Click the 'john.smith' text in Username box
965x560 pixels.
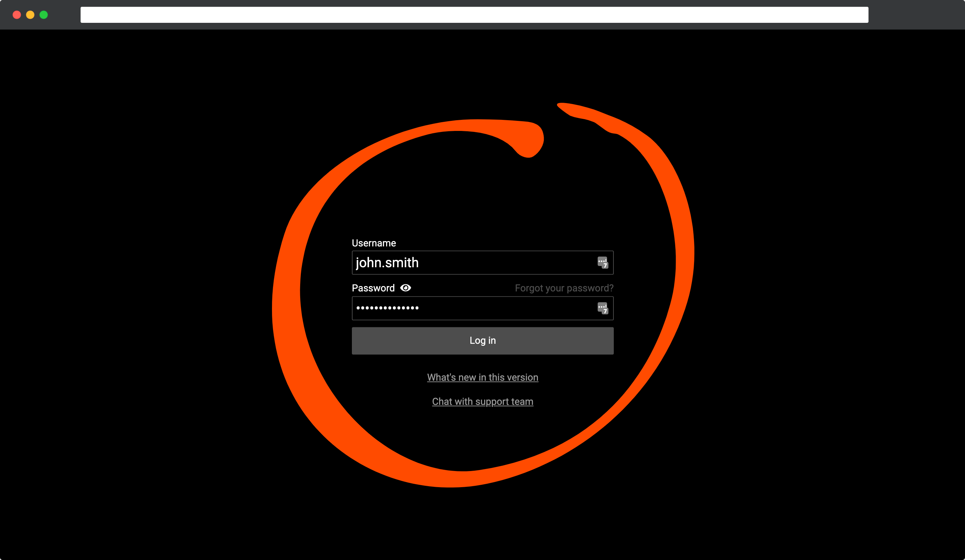point(387,263)
